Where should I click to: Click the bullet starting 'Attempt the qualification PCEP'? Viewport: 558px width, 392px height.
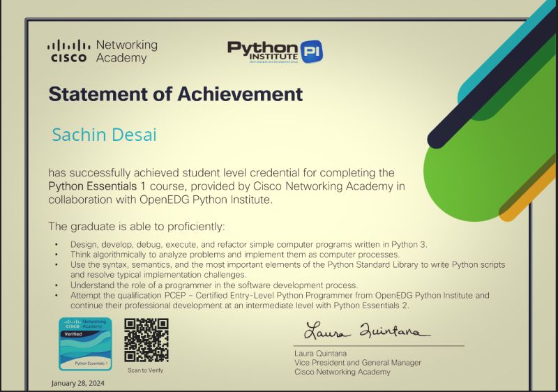(280, 300)
